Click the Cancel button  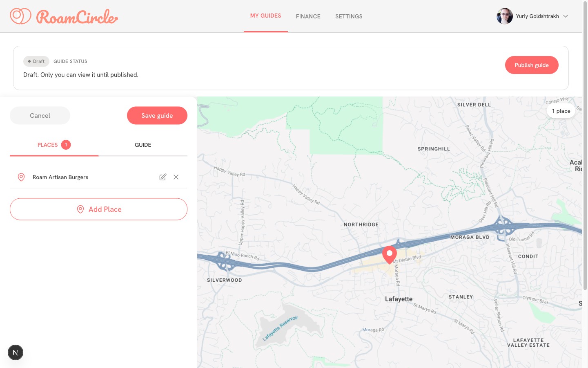40,116
